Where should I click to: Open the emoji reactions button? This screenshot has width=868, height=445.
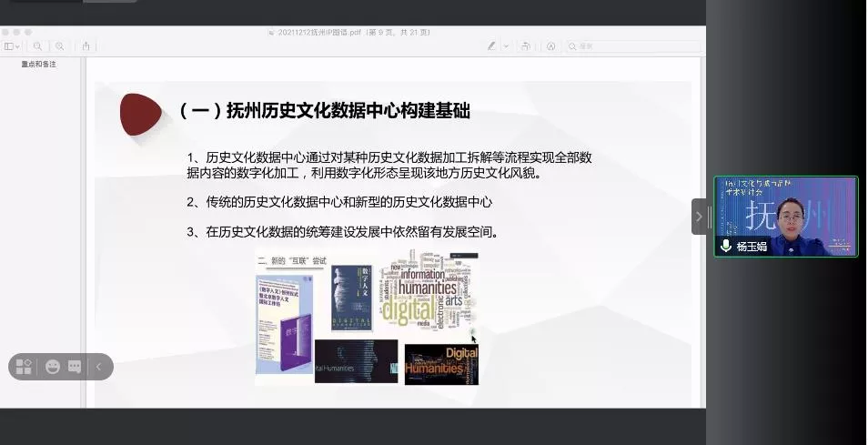[53, 367]
